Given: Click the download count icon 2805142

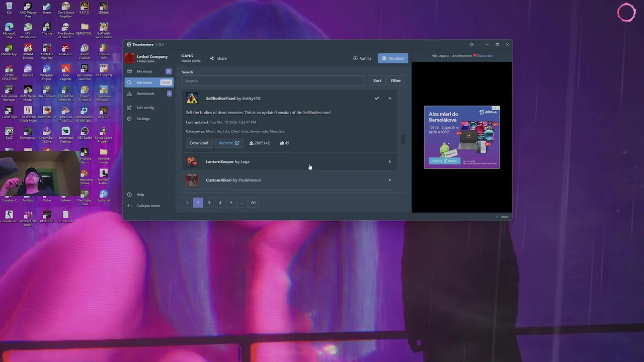Looking at the screenshot, I should pos(252,143).
